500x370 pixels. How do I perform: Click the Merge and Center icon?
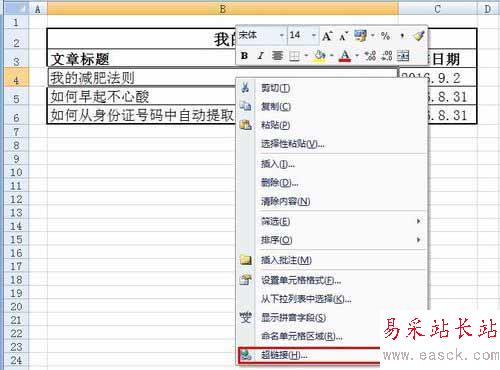tap(403, 56)
